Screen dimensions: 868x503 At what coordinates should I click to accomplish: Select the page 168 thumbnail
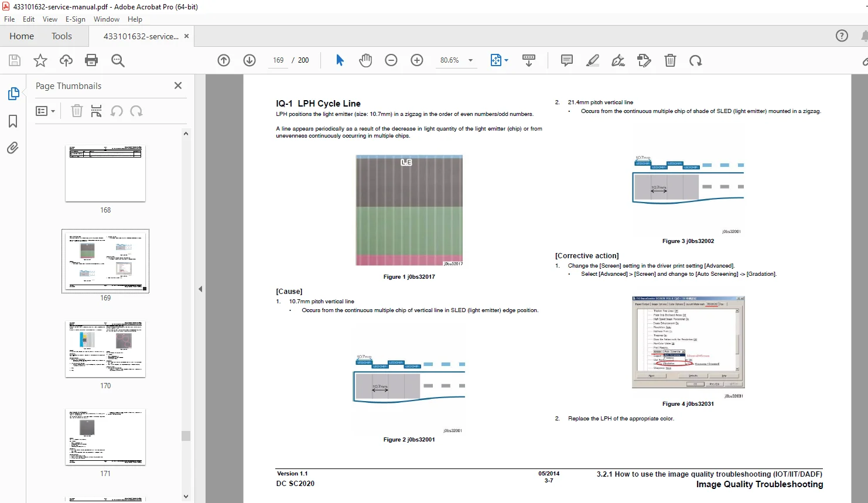point(105,173)
